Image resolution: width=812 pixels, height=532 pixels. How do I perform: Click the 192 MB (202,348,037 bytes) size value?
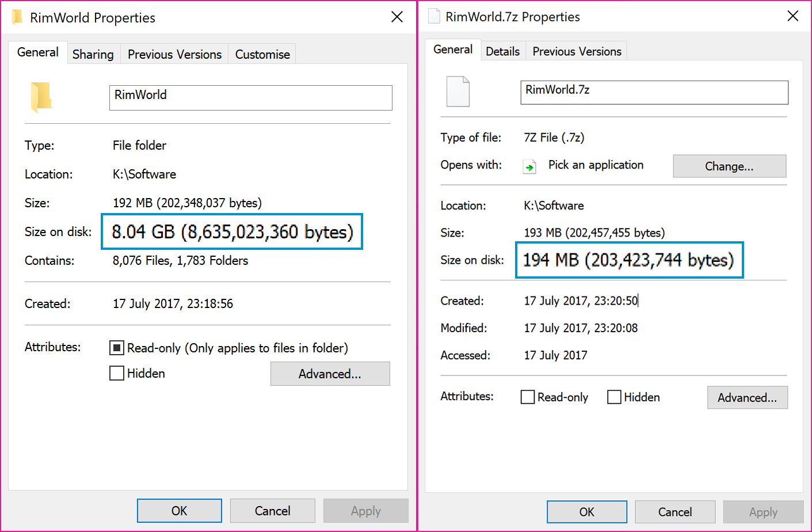pyautogui.click(x=187, y=203)
